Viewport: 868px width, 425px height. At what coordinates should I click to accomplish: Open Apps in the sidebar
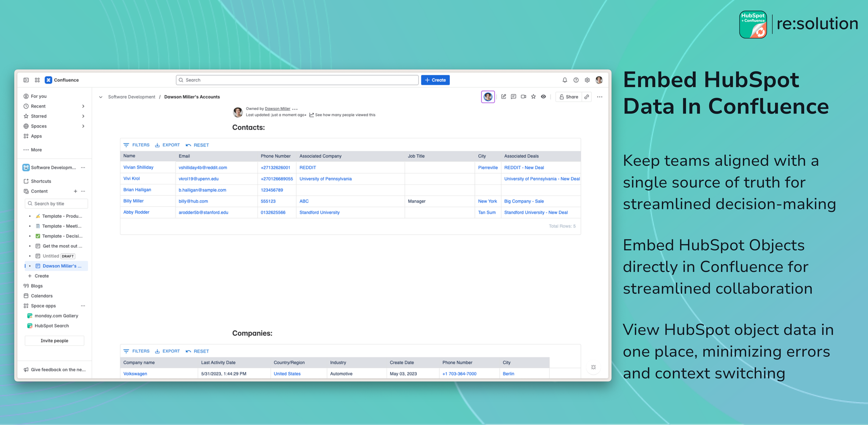(36, 136)
